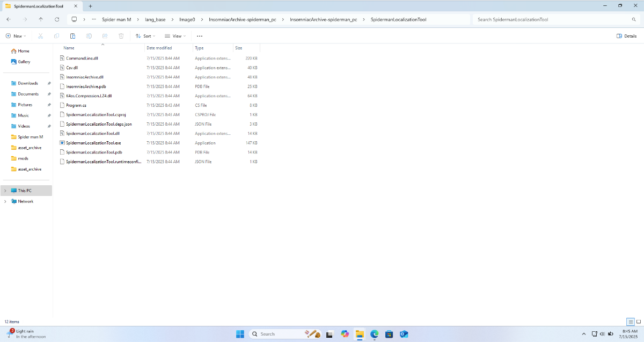This screenshot has height=342, width=644.
Task: Switch to details list view in status bar
Action: [x=631, y=322]
